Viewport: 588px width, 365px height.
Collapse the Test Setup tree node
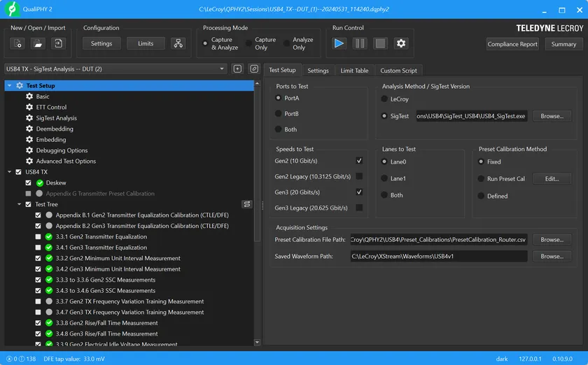9,85
